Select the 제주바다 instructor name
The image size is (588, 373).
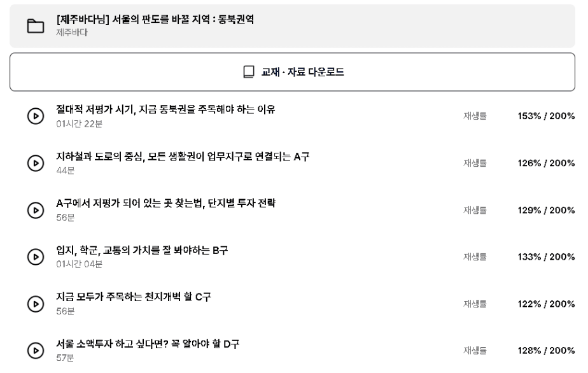[x=72, y=32]
